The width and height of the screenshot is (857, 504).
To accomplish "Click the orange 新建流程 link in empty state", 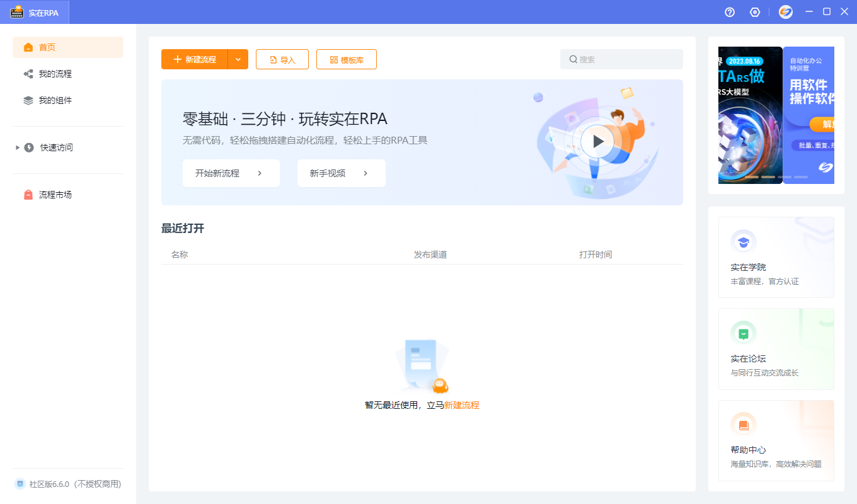I will pyautogui.click(x=462, y=405).
